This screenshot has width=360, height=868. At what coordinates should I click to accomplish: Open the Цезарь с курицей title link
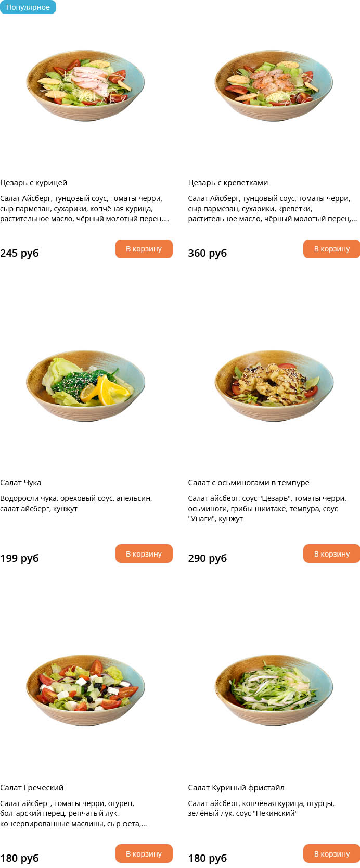pos(33,183)
